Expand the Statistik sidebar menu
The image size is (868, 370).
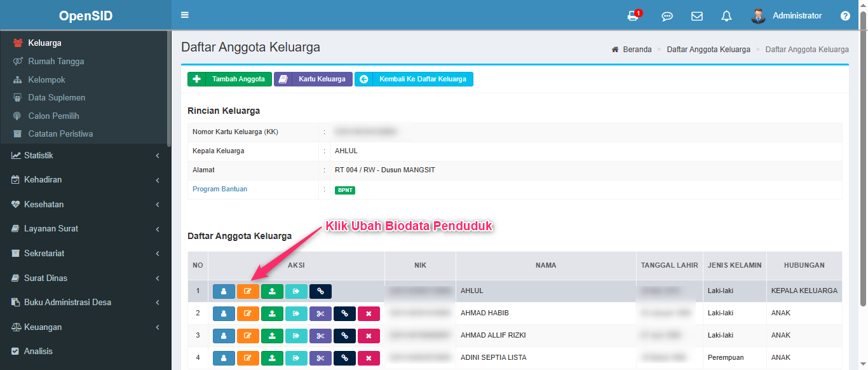tap(86, 156)
